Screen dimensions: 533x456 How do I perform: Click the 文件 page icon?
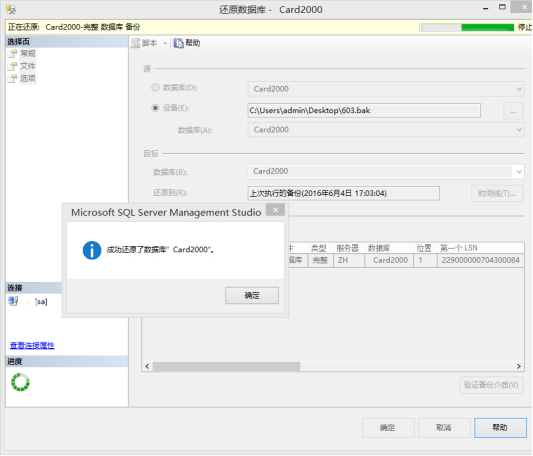pos(13,66)
